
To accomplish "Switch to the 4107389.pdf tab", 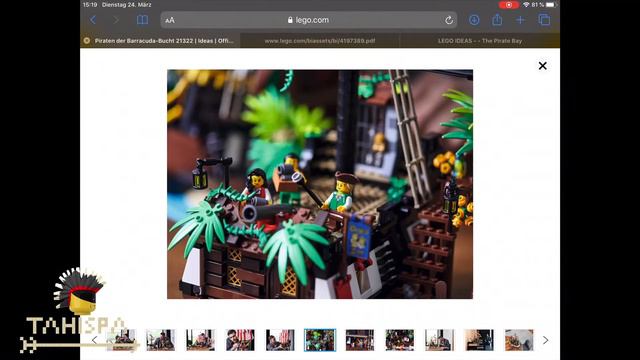I will click(320, 41).
